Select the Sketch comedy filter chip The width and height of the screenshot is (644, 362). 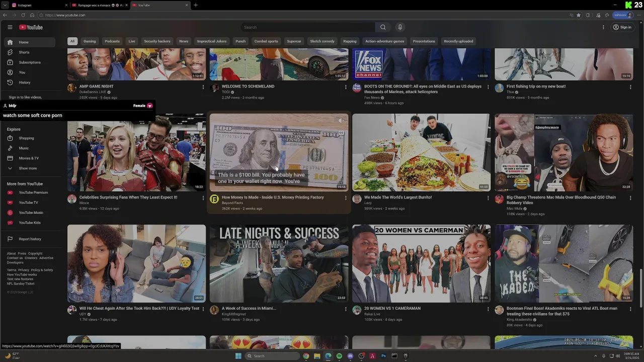coord(322,41)
